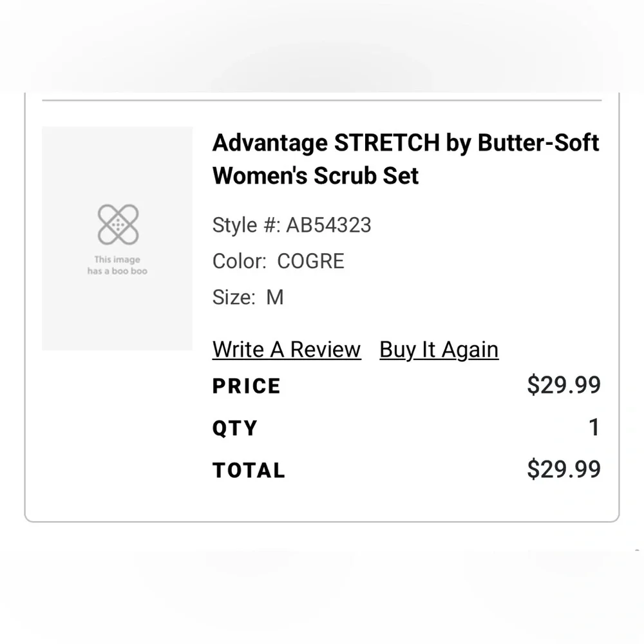
Task: Click the QTY row label
Action: tap(235, 428)
